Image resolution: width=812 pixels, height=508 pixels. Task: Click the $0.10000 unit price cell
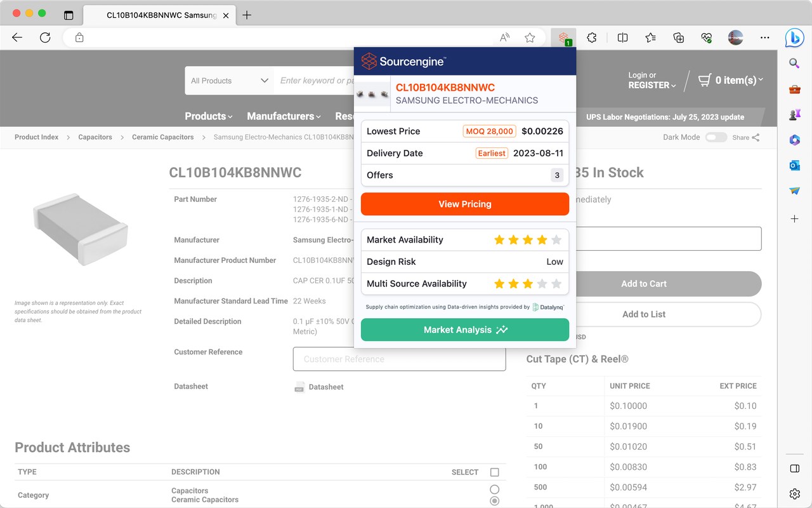tap(629, 406)
